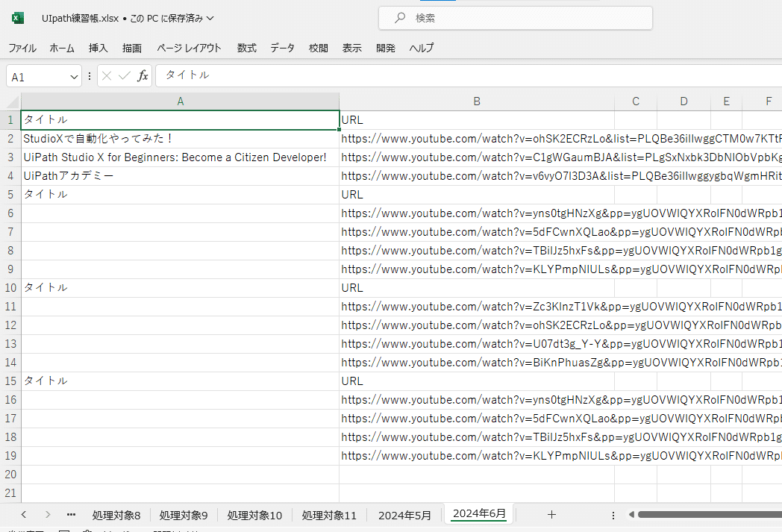Switch to sheet 処理対象8
The height and width of the screenshot is (532, 782).
click(116, 515)
